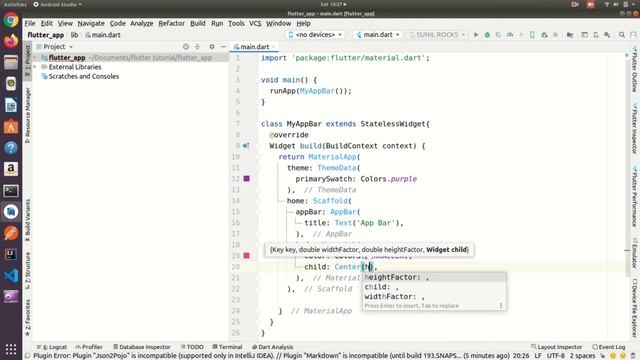The image size is (640, 360).
Task: Open the Layout Inspector tool window
Action: (x=557, y=347)
